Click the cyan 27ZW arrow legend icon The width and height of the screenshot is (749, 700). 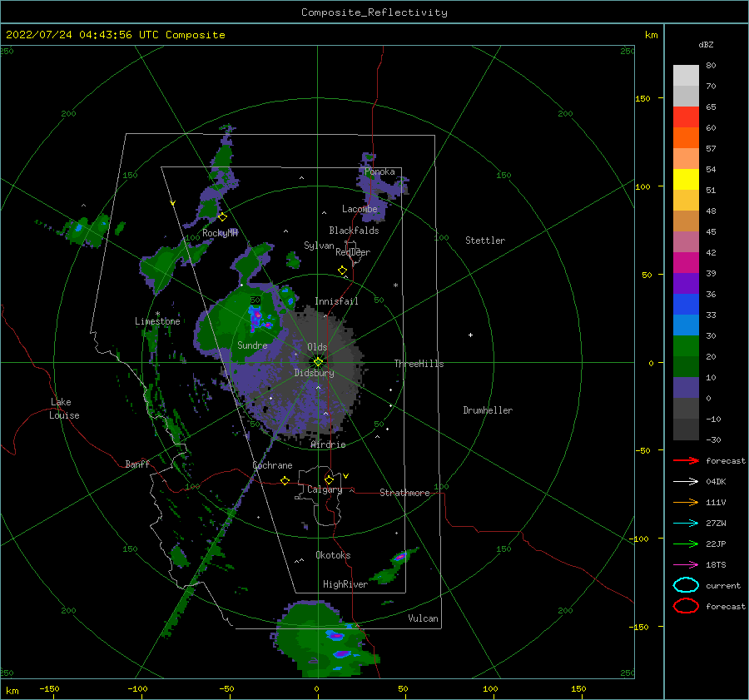click(x=686, y=524)
